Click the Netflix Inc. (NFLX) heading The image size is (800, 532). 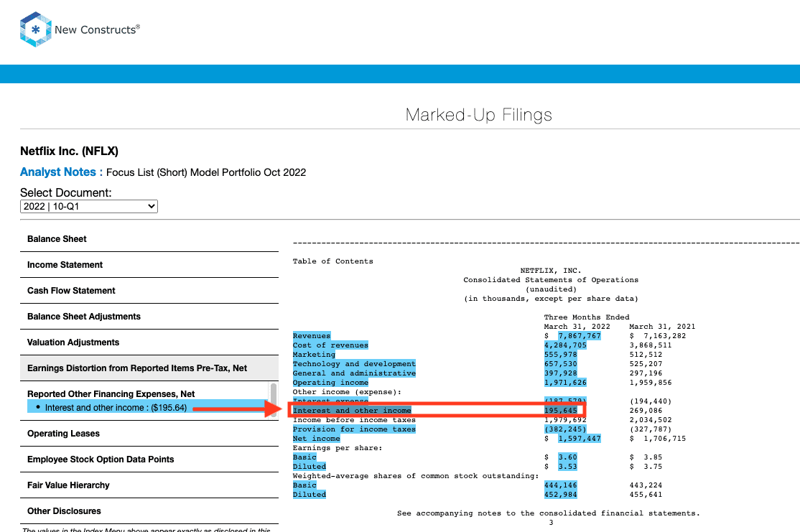coord(69,151)
